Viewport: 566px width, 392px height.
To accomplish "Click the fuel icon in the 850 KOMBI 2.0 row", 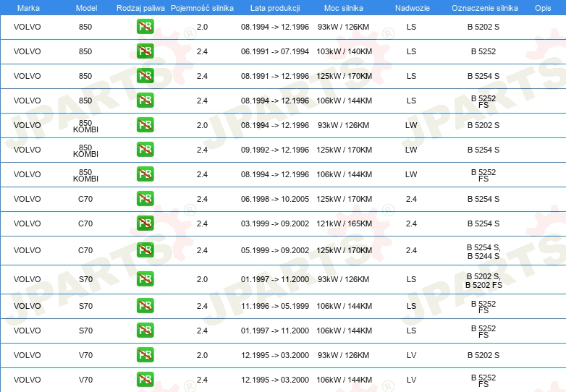I will (145, 124).
